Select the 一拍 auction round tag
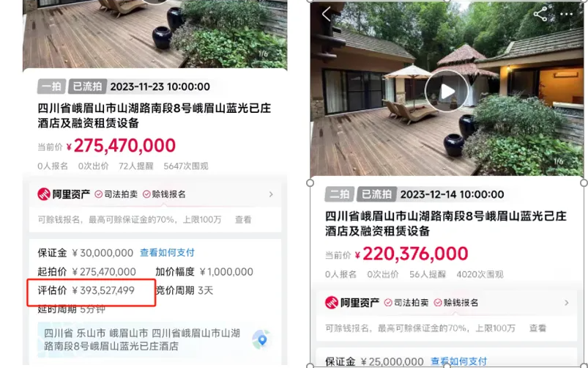 coord(51,87)
